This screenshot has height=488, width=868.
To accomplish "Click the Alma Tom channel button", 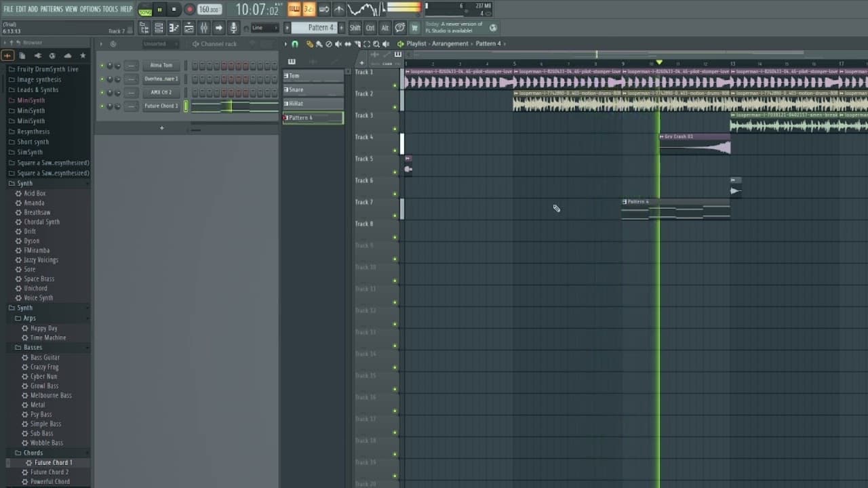I will point(161,66).
